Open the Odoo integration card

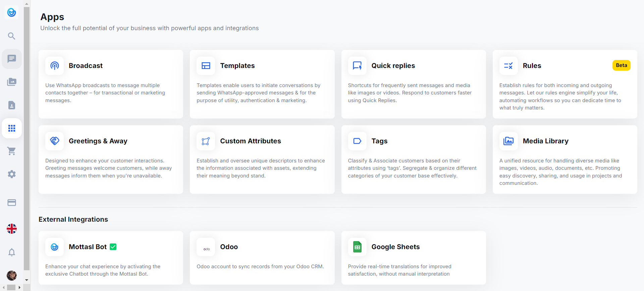pyautogui.click(x=262, y=258)
